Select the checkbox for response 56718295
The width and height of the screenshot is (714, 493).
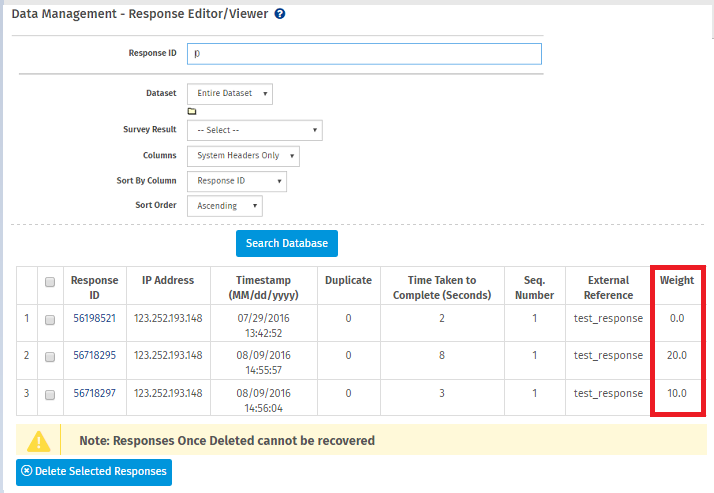point(50,356)
